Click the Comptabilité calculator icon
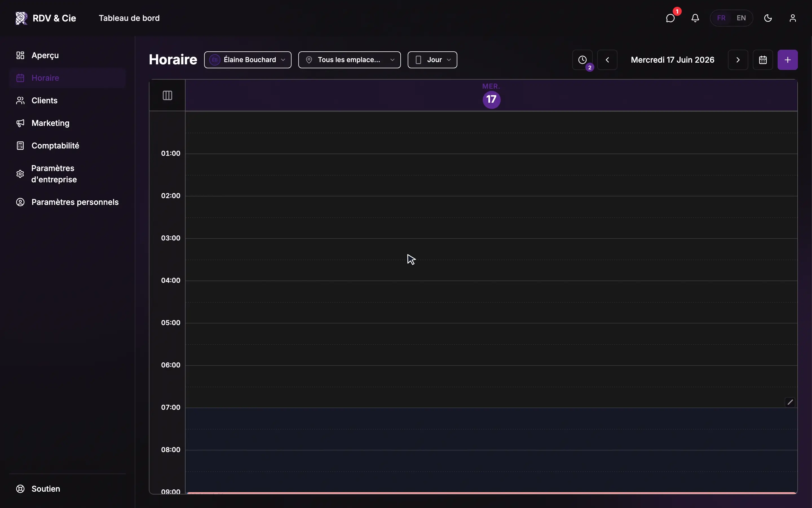Screen dimensions: 812x508 (x=20, y=145)
